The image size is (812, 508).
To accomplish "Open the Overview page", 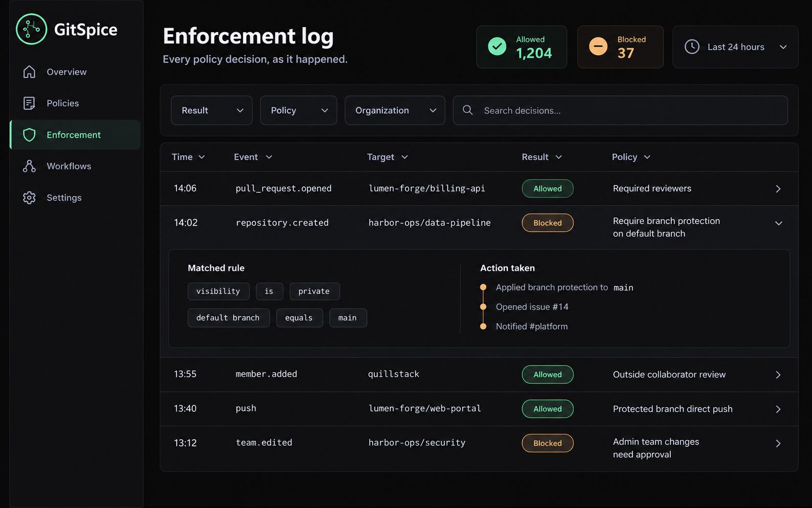I will (x=75, y=72).
